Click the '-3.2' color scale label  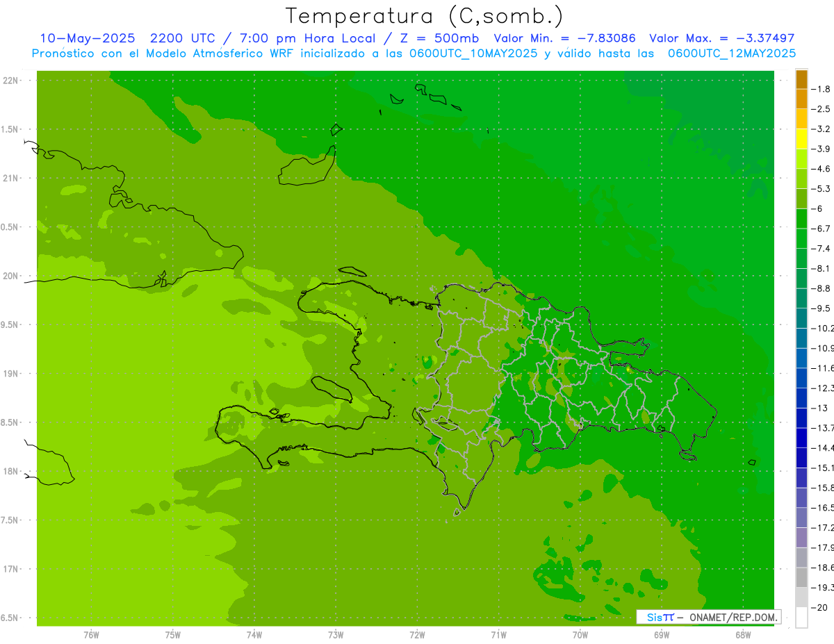pos(821,129)
